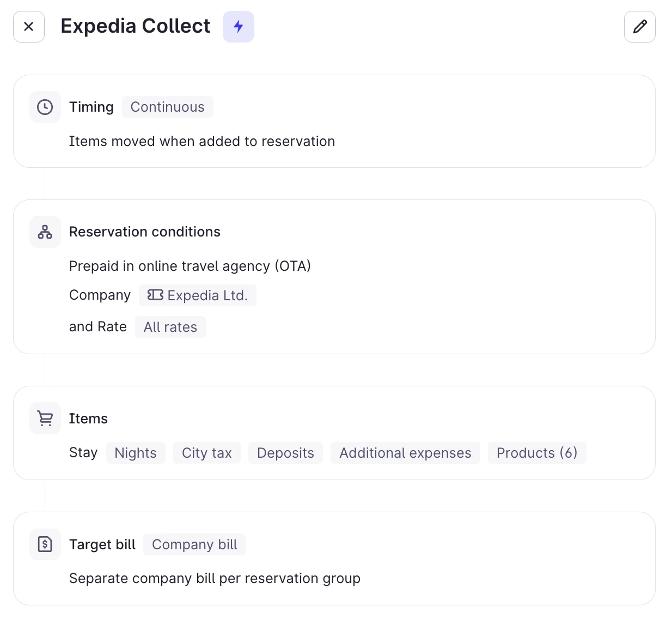The height and width of the screenshot is (643, 672).
Task: Click the lightning bolt automation icon
Action: coord(239,27)
